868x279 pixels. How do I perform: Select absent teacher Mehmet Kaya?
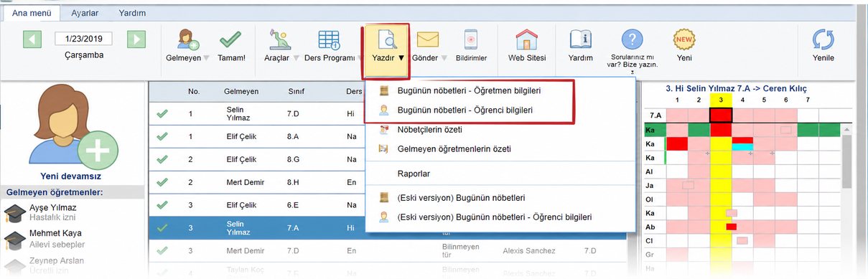tap(55, 233)
